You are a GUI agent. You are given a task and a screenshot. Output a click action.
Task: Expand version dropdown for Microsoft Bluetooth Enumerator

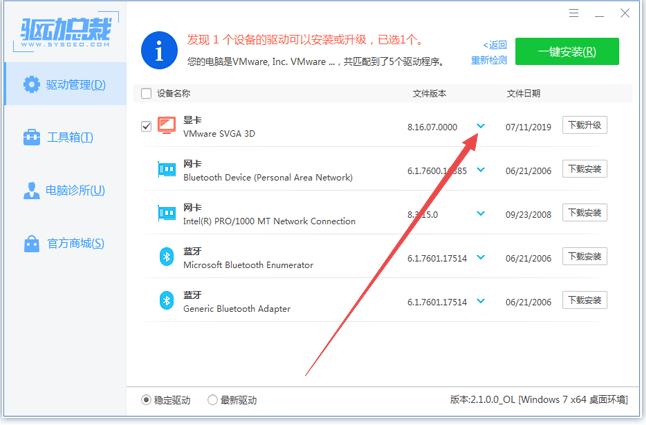480,257
